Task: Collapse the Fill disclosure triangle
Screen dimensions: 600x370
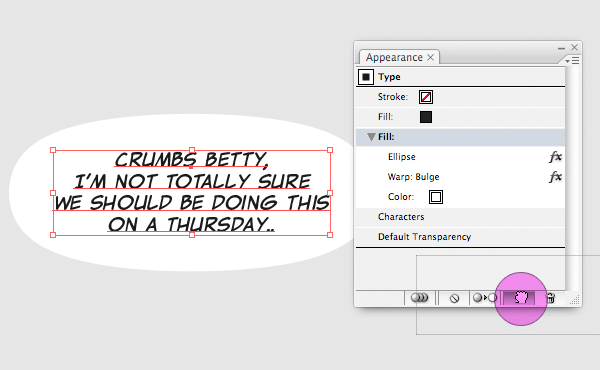Action: (371, 137)
